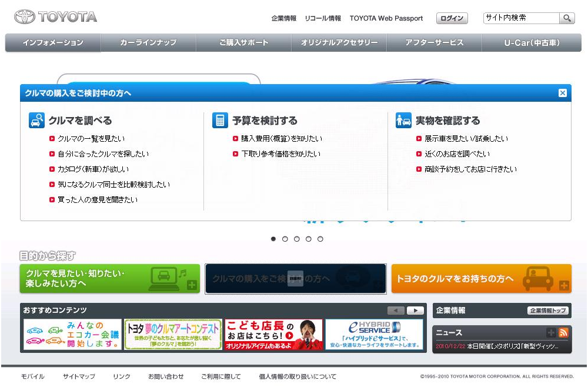
Task: Click the dimmed クルマの購入をご検討中の方へ banner
Action: (x=296, y=279)
